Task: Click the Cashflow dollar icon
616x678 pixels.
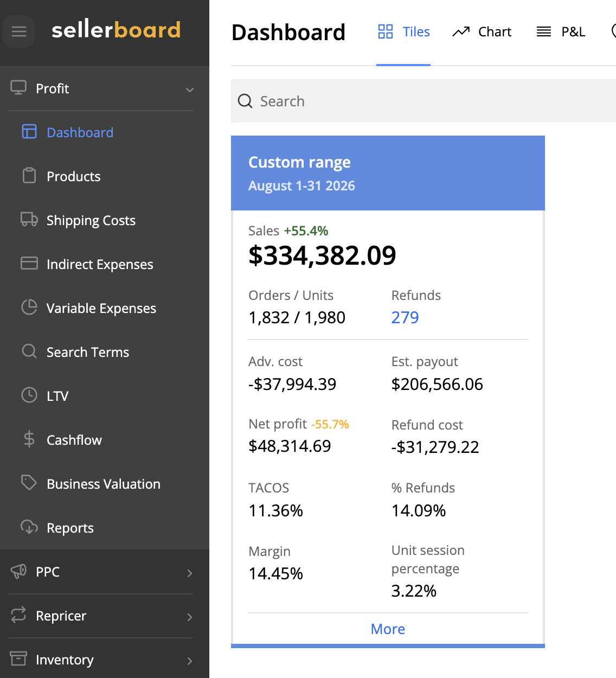Action: point(29,439)
